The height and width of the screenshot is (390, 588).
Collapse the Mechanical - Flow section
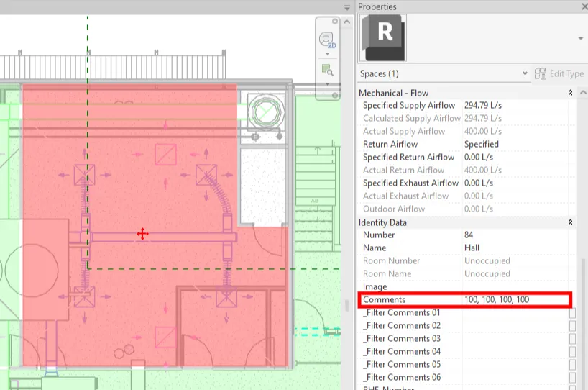tap(570, 93)
